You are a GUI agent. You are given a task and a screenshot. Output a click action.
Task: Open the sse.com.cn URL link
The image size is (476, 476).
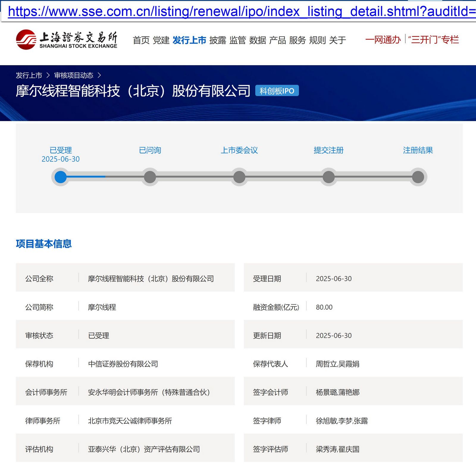coord(242,12)
